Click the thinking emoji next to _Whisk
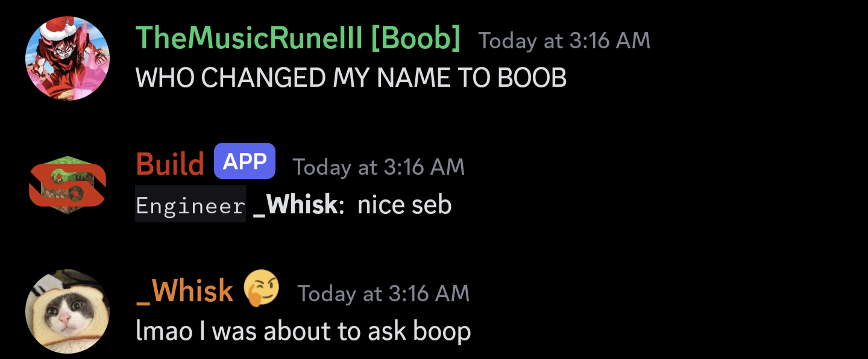The image size is (868, 359). coord(262,289)
